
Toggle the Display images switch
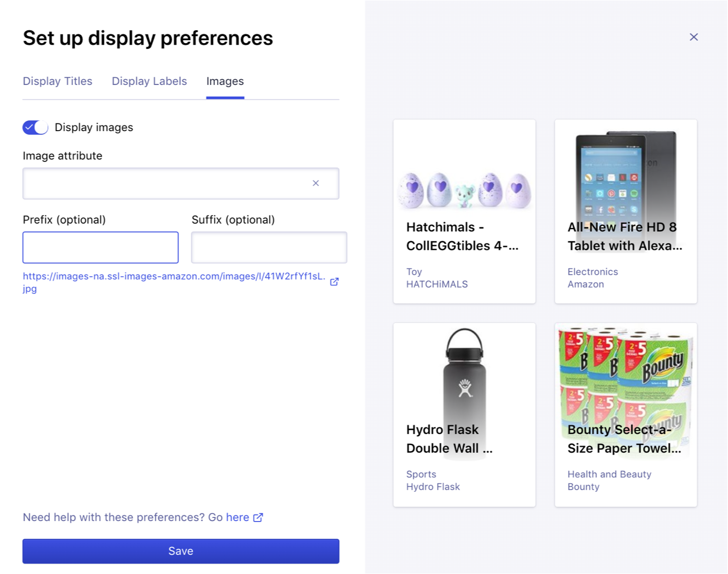[x=35, y=128]
